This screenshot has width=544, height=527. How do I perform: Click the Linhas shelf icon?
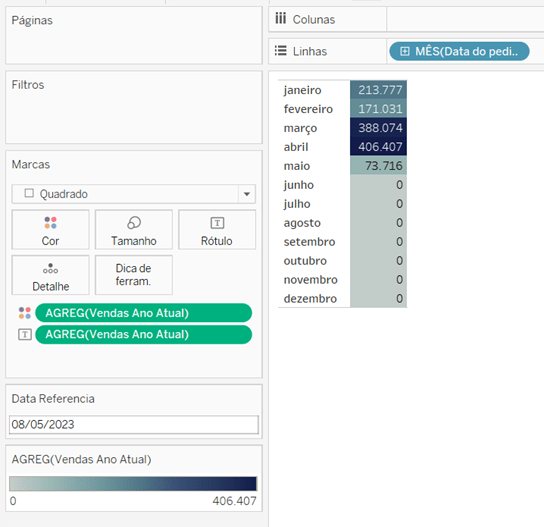[281, 51]
